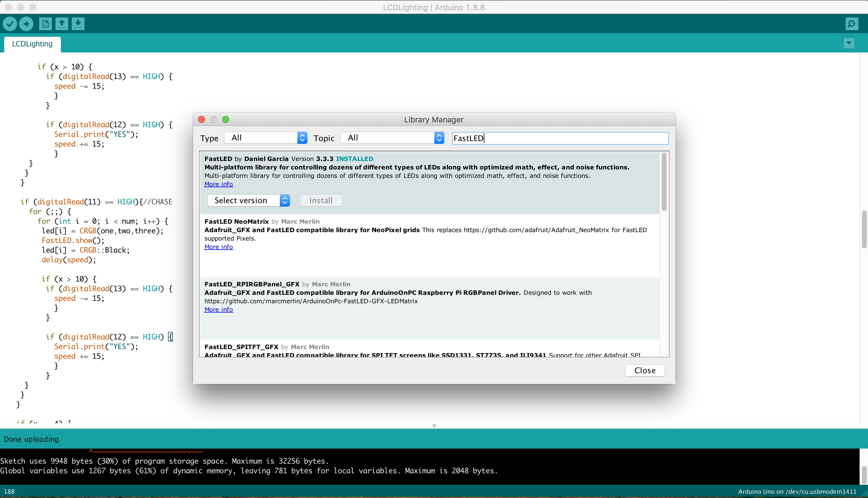868x498 pixels.
Task: Create a new sketch with New icon
Action: (45, 24)
